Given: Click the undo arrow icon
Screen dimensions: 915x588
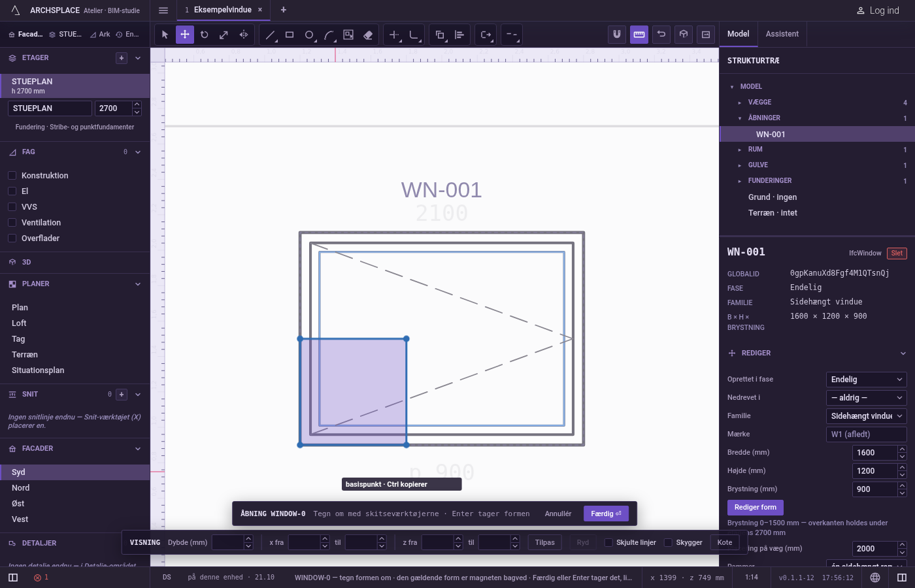Looking at the screenshot, I should 661,35.
